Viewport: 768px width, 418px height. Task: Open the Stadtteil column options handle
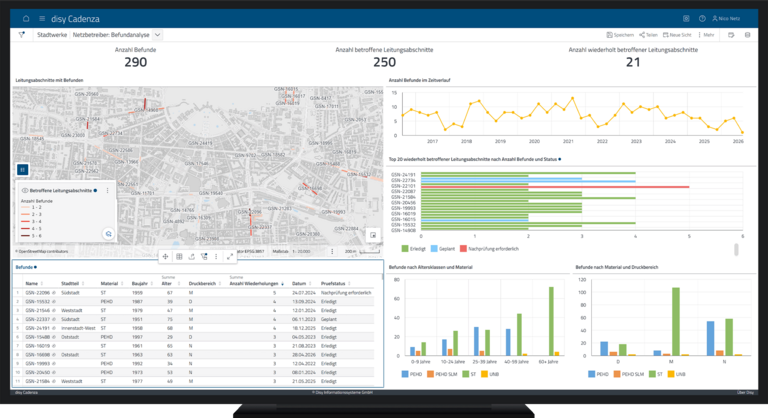tap(83, 284)
